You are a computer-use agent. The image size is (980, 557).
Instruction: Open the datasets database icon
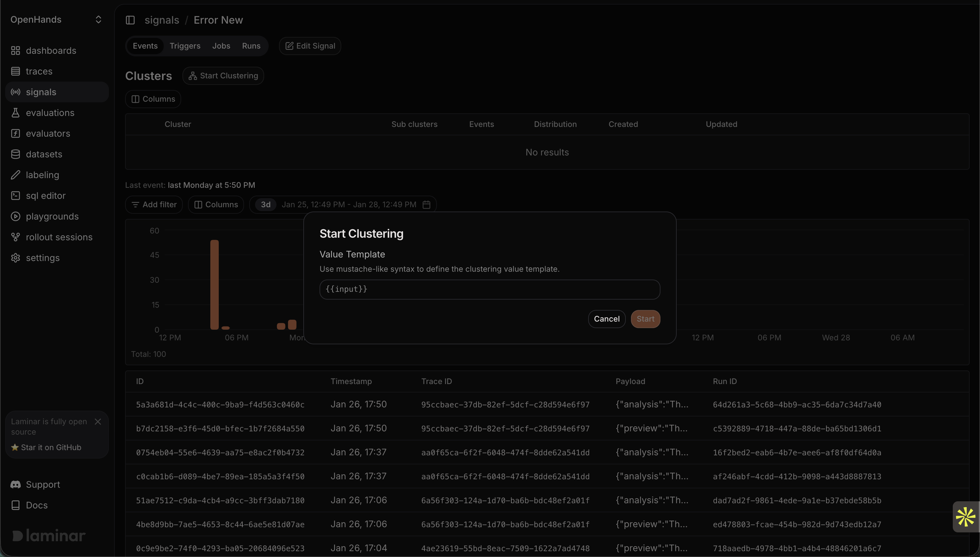pos(15,154)
